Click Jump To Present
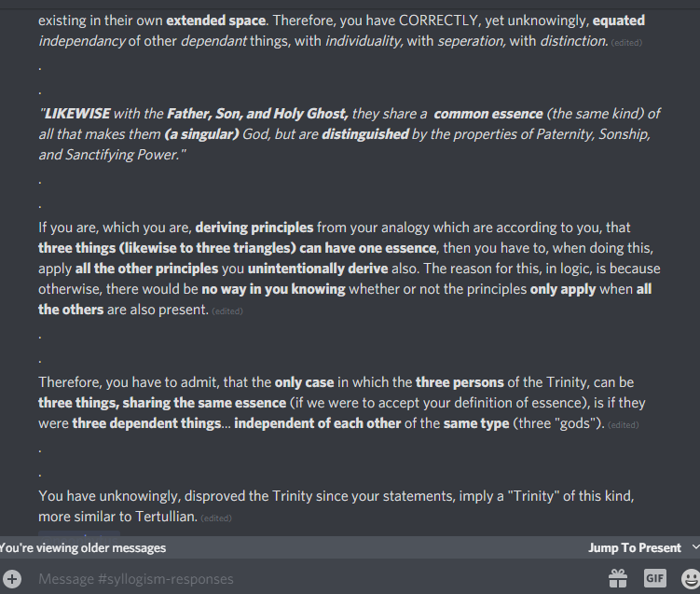The height and width of the screenshot is (594, 700). tap(634, 547)
